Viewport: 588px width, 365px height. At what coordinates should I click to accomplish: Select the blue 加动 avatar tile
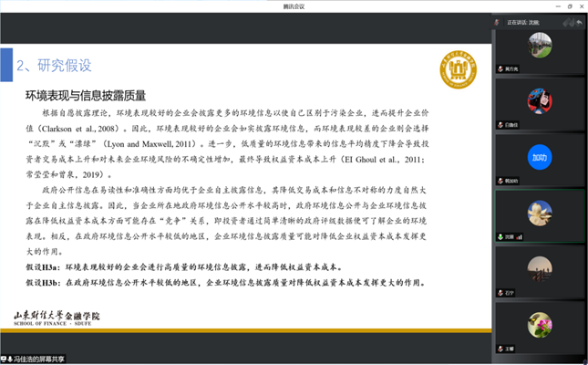[x=539, y=158]
